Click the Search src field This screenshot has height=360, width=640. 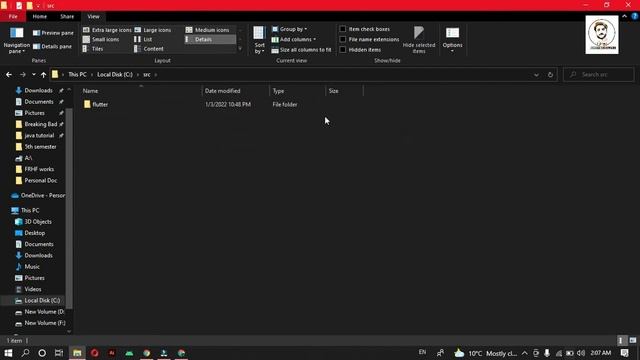click(x=599, y=75)
